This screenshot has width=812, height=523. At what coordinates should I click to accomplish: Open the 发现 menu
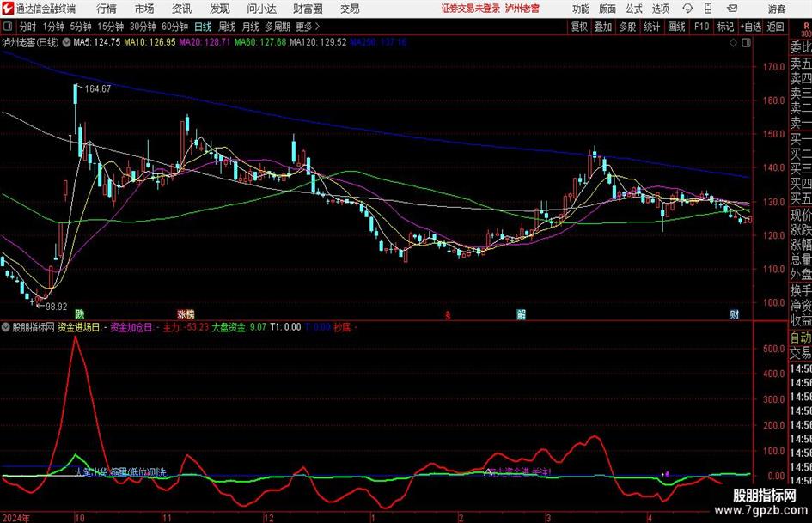(220, 9)
